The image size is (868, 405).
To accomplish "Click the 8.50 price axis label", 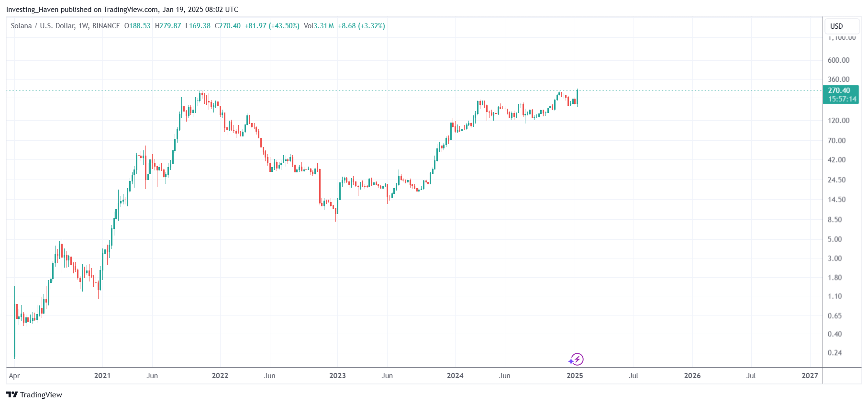I will pos(835,220).
